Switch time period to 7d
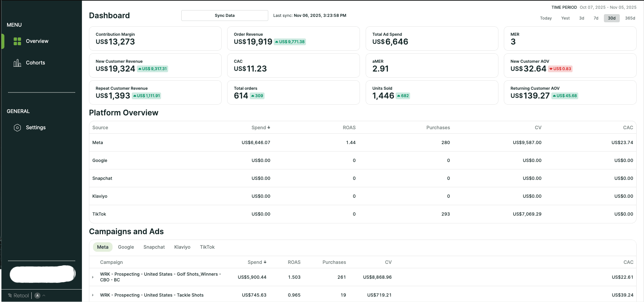 tap(596, 18)
